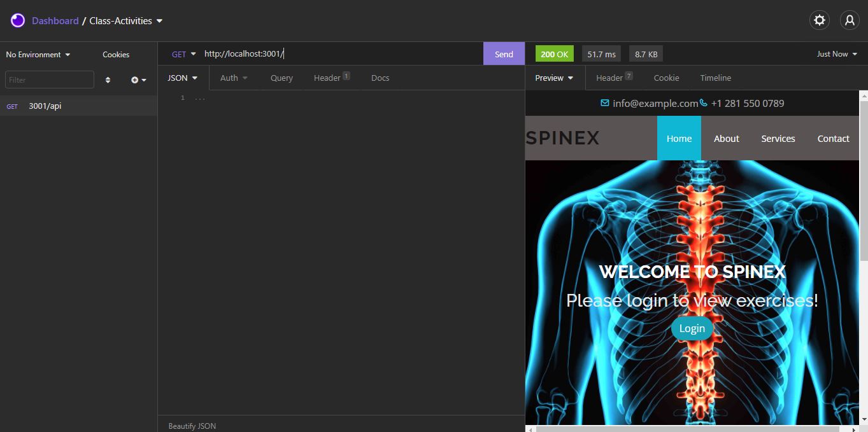This screenshot has width=868, height=432.
Task: Open the GET method dropdown
Action: [183, 53]
